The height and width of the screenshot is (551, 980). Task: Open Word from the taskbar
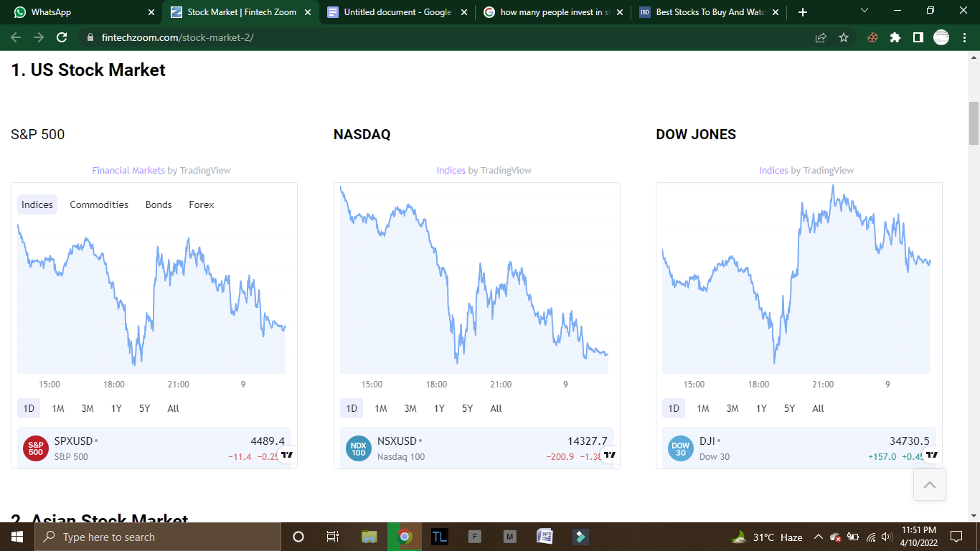[x=545, y=537]
